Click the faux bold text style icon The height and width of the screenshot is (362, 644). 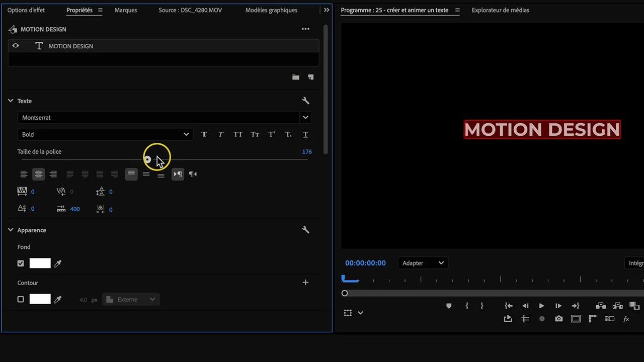(204, 134)
